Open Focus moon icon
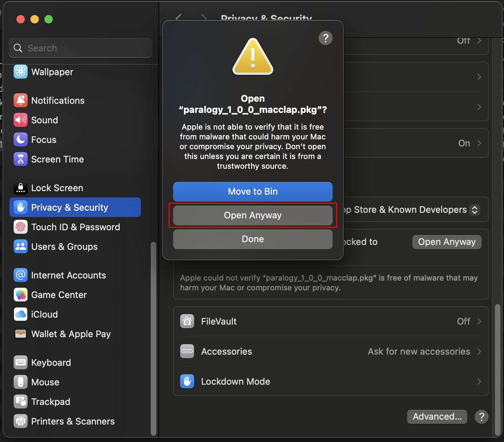 point(21,140)
